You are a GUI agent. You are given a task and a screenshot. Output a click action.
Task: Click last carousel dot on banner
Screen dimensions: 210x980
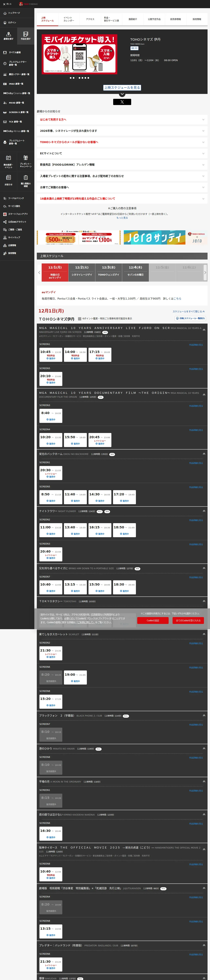coord(88,78)
